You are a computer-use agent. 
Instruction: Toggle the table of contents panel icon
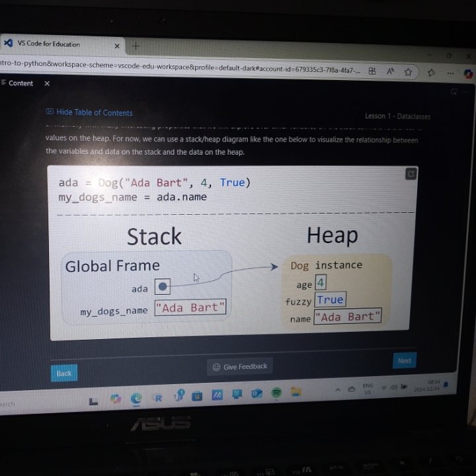pyautogui.click(x=50, y=112)
